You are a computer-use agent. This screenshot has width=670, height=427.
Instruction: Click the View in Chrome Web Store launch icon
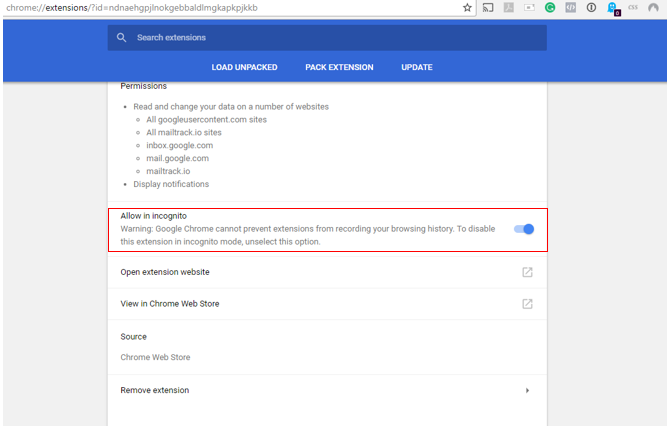coord(527,304)
